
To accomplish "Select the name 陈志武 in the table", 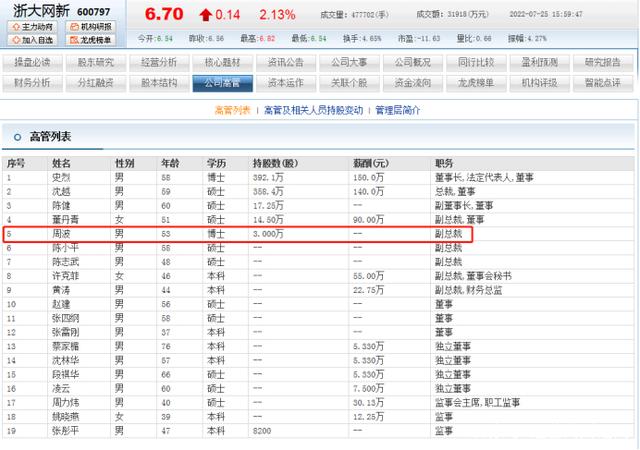I will 65,262.
